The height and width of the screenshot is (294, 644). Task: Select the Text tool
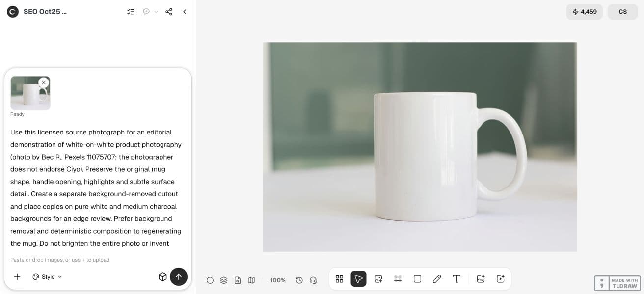point(456,279)
